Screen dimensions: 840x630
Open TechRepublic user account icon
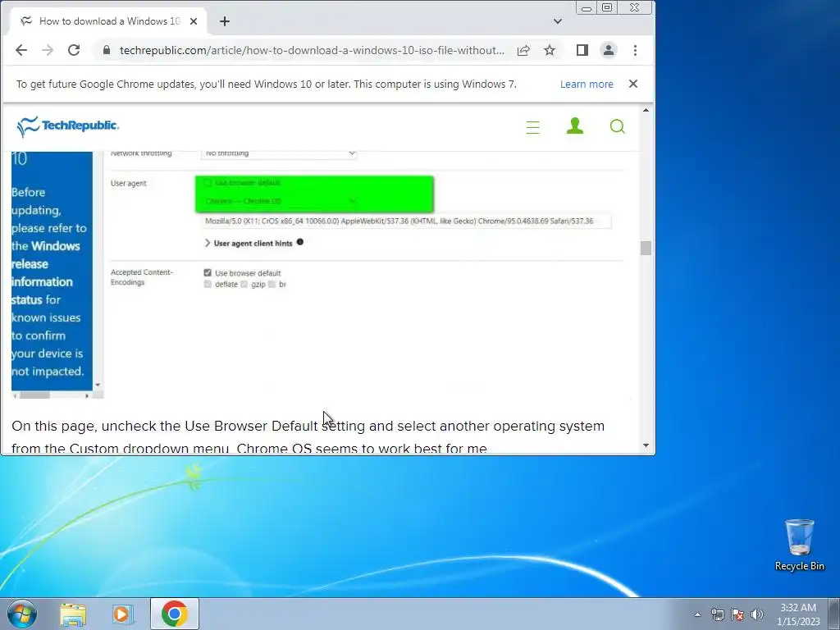[575, 126]
